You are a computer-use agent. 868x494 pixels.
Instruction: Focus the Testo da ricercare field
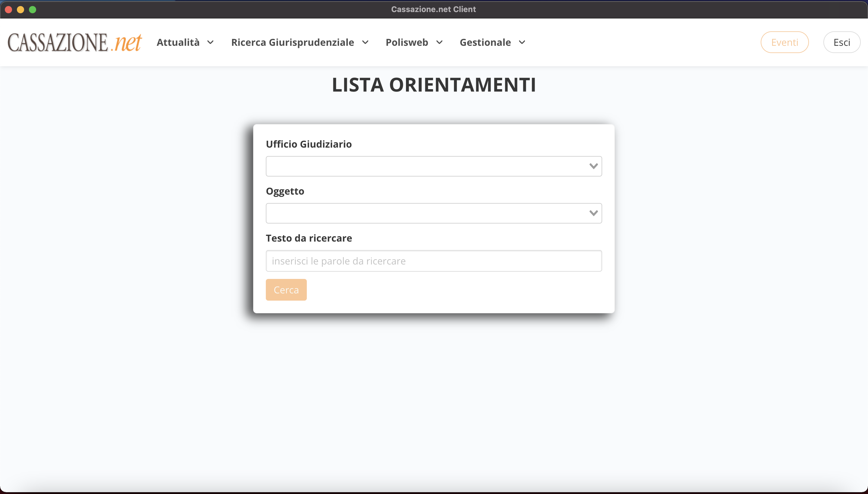point(433,261)
